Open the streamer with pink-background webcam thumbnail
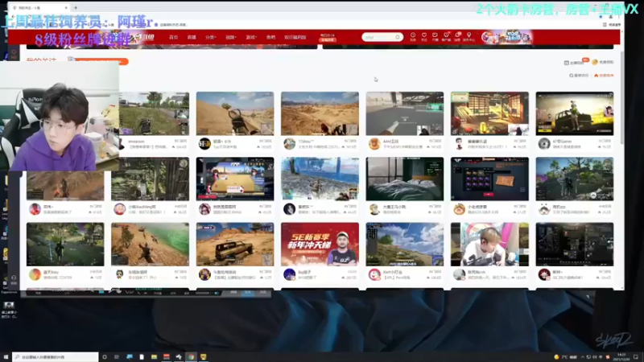644x362 pixels. click(x=489, y=245)
